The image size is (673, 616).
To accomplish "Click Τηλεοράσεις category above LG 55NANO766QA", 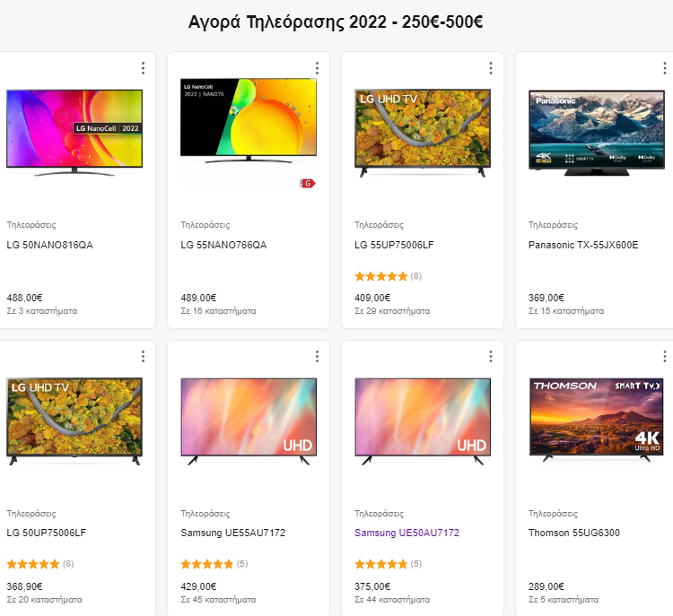I will point(205,225).
